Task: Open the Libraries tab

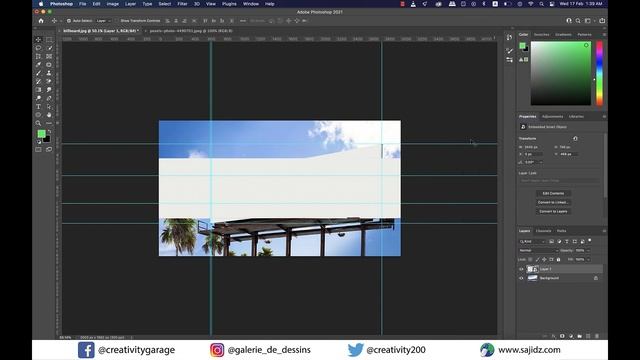Action: [x=576, y=116]
